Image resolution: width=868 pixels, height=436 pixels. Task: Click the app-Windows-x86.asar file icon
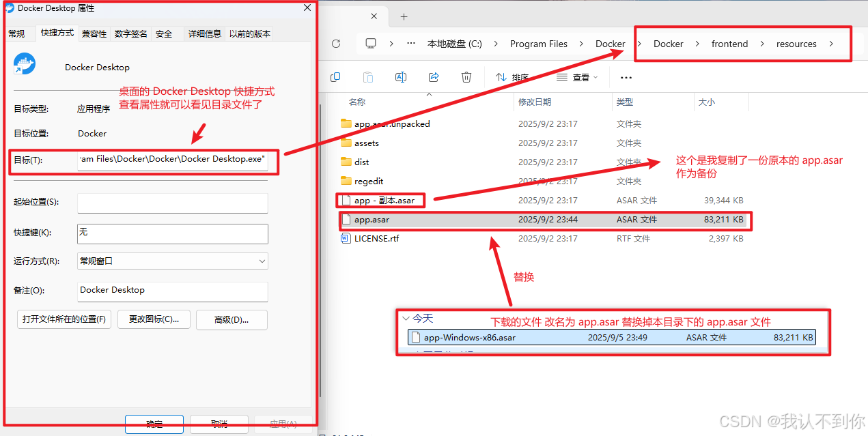(416, 337)
